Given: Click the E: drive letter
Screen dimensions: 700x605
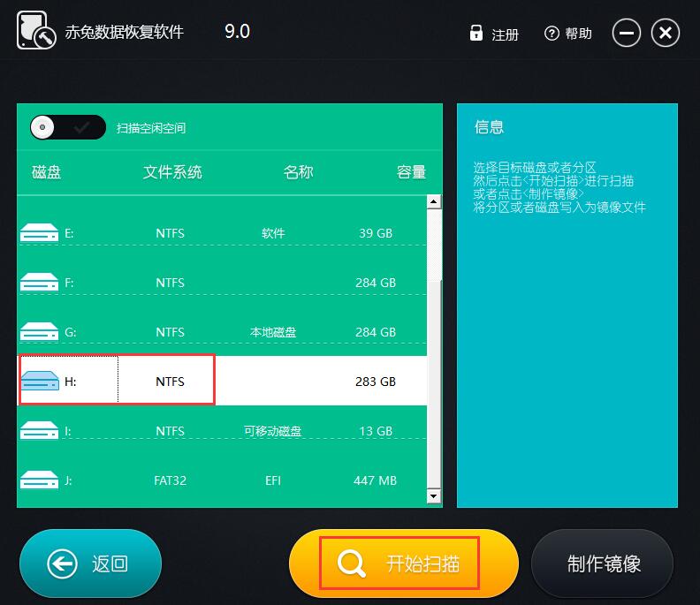Looking at the screenshot, I should click(69, 233).
